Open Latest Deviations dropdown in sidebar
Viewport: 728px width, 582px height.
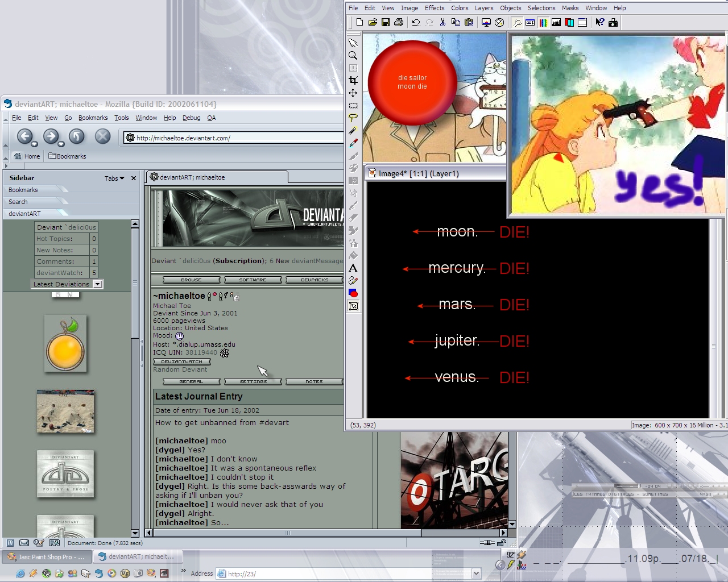[98, 284]
